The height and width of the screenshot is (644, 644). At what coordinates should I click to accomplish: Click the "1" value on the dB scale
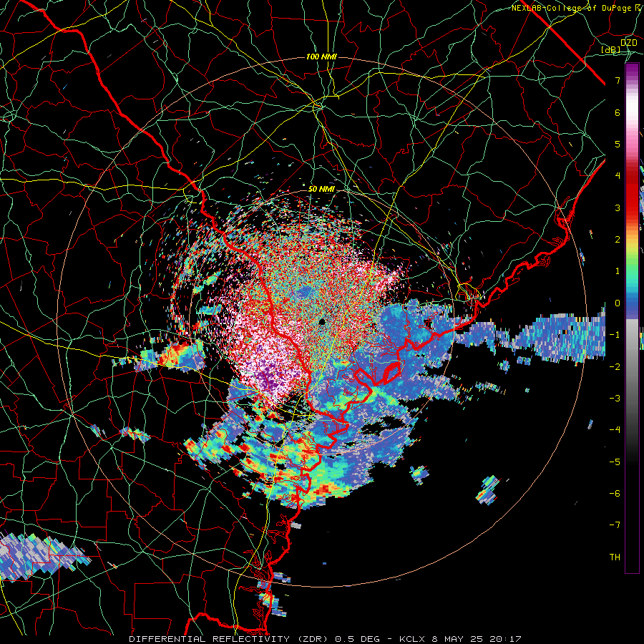pyautogui.click(x=618, y=271)
